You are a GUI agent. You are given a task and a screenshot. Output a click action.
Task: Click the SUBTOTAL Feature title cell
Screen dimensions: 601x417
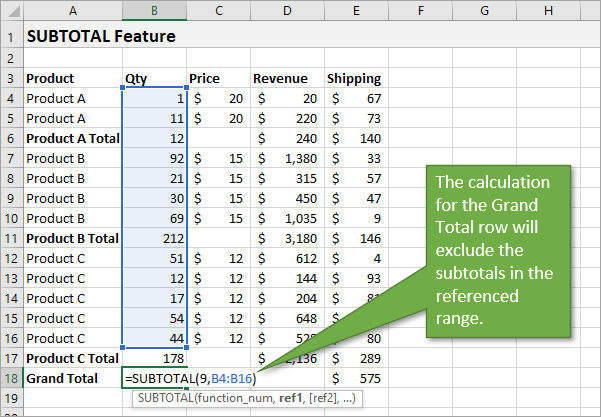click(100, 37)
